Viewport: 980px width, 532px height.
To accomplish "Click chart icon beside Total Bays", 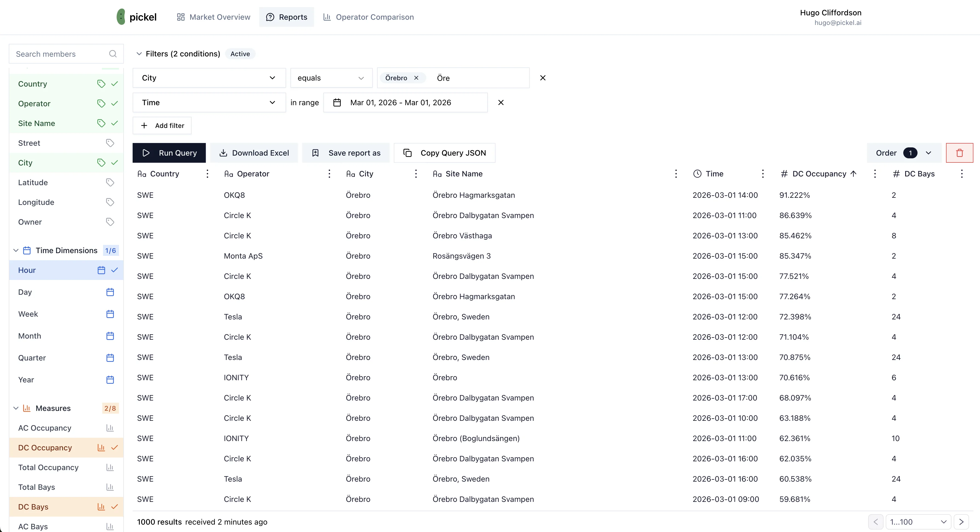I will 110,487.
